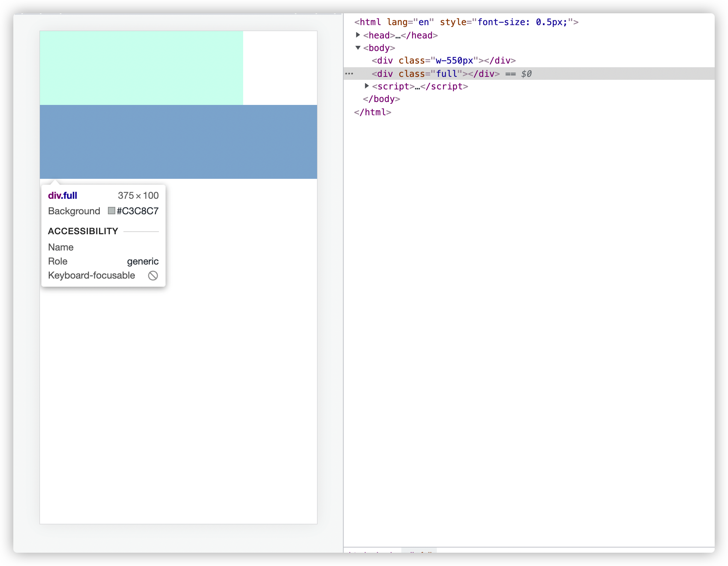Click the lang attribute value en

tap(423, 22)
